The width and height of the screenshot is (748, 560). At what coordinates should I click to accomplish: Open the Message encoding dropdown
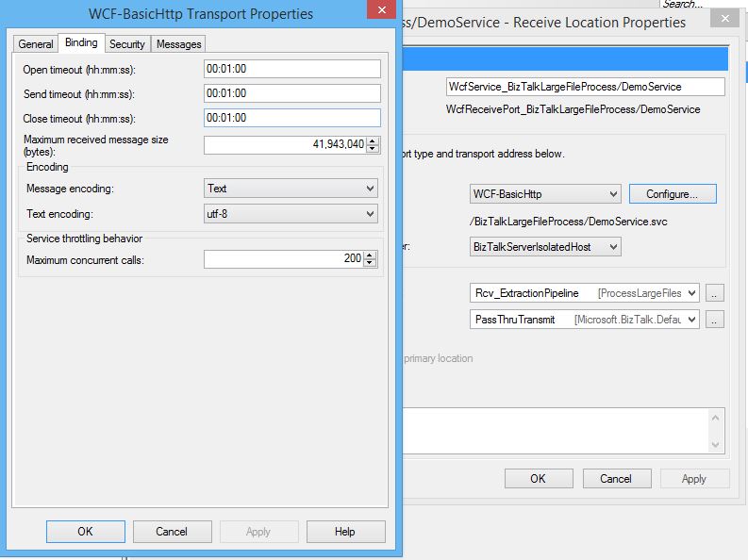(291, 189)
